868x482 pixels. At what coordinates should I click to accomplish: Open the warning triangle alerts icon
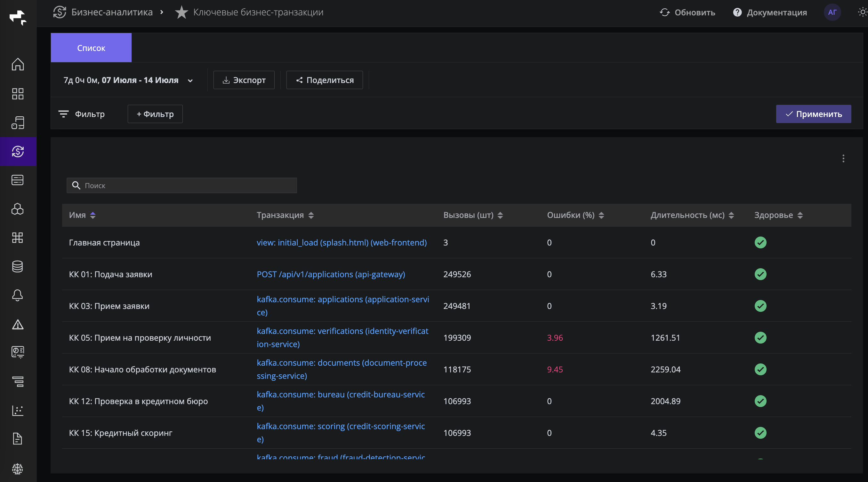(x=18, y=324)
